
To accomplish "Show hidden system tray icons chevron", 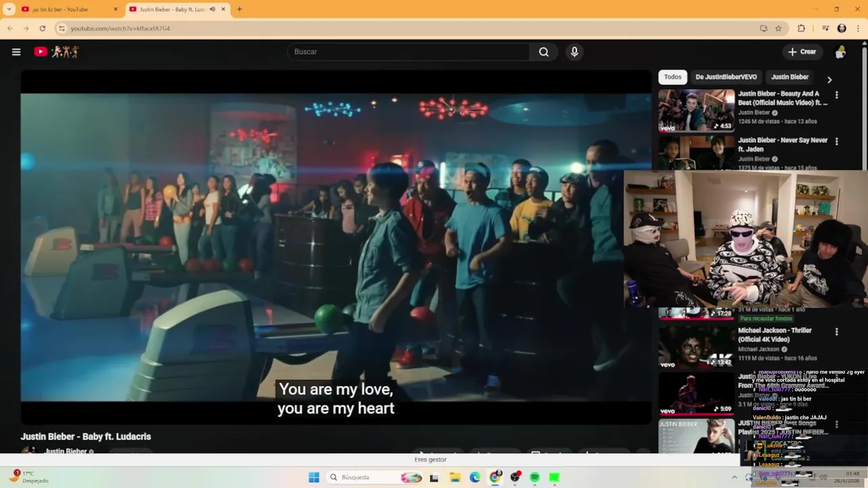I will (734, 477).
